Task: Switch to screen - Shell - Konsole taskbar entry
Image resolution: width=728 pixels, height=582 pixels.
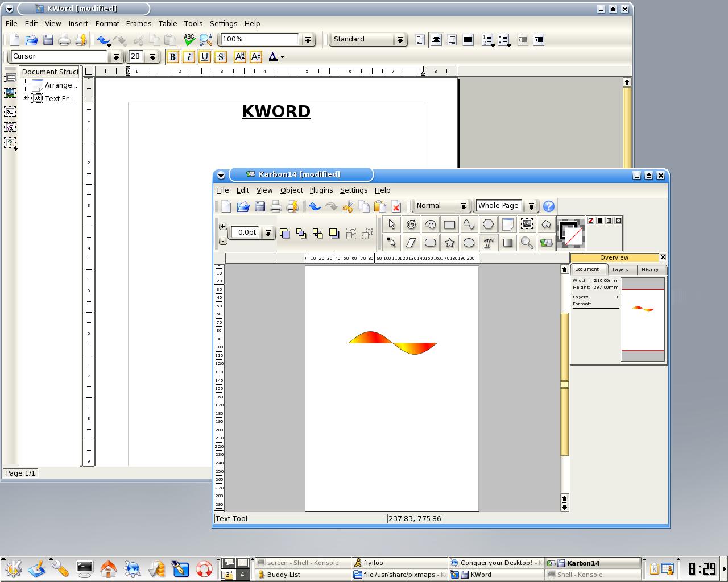Action: pos(302,563)
